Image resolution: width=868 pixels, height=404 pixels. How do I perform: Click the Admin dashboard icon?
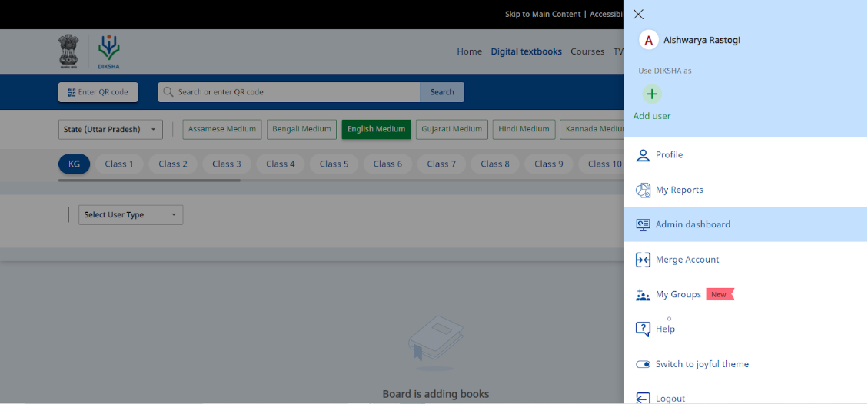coord(643,224)
